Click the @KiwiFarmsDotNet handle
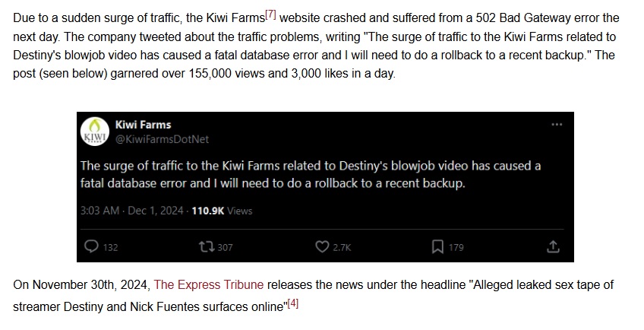 pos(161,139)
